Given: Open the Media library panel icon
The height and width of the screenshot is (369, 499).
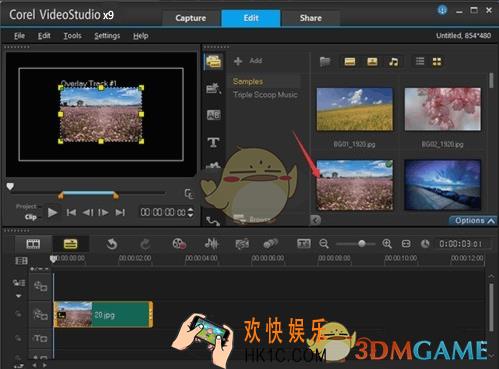Looking at the screenshot, I should point(214,62).
